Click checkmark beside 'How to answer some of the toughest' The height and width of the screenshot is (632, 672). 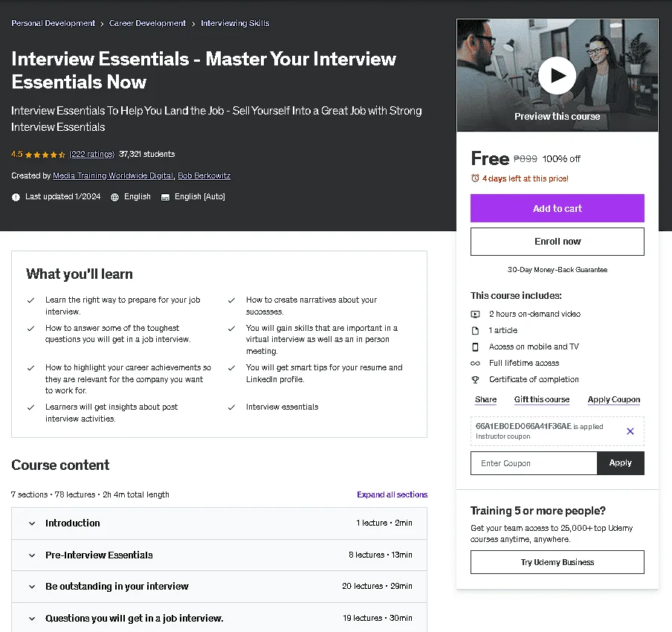pyautogui.click(x=31, y=329)
